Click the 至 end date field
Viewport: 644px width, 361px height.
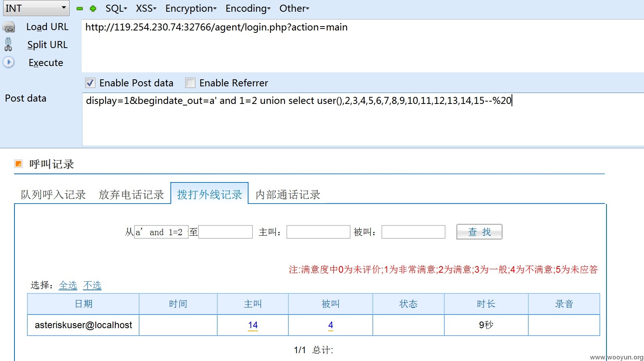pyautogui.click(x=225, y=232)
